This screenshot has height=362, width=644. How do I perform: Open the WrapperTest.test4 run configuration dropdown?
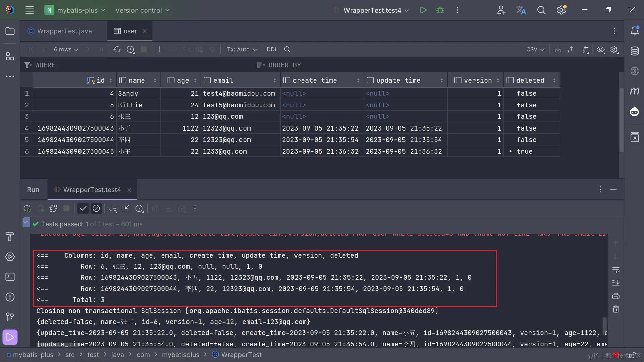click(x=371, y=10)
